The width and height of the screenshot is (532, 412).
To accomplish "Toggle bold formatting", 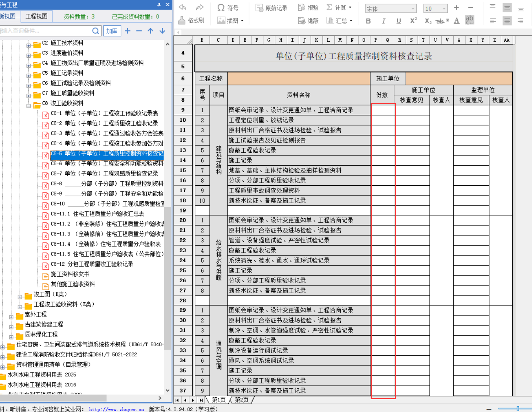I will tap(368, 21).
